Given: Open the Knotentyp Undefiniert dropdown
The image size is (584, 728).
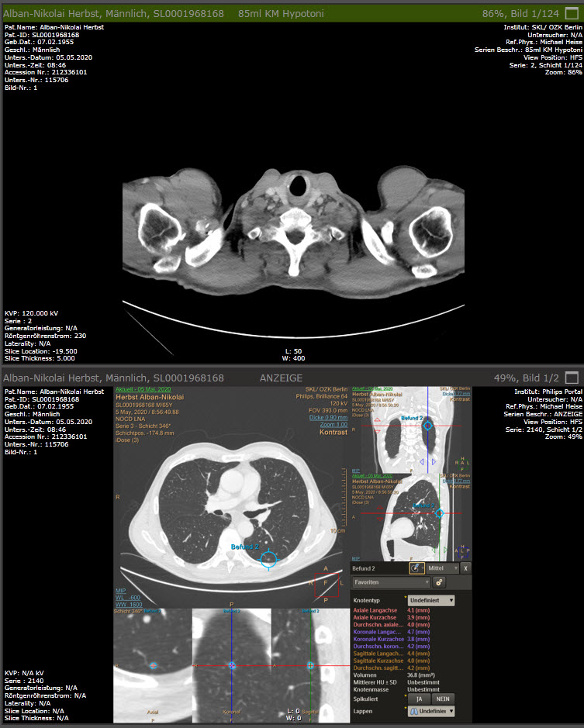Looking at the screenshot, I should click(x=431, y=600).
